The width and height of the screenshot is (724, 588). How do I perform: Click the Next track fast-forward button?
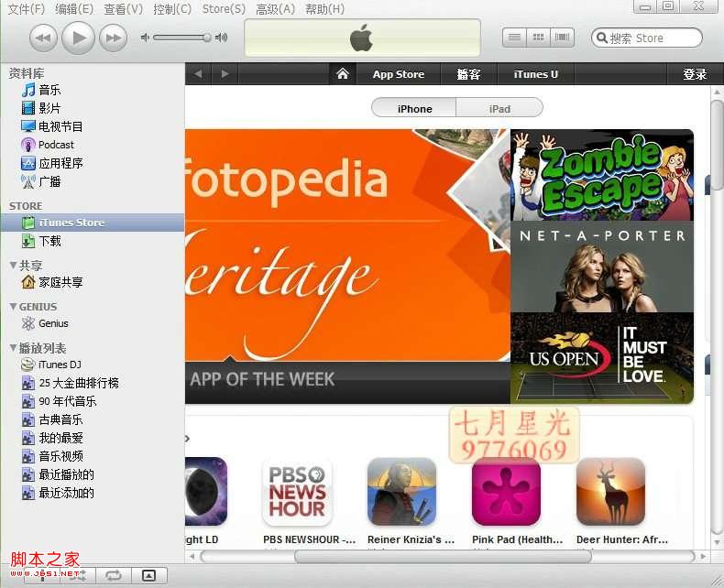tap(114, 38)
